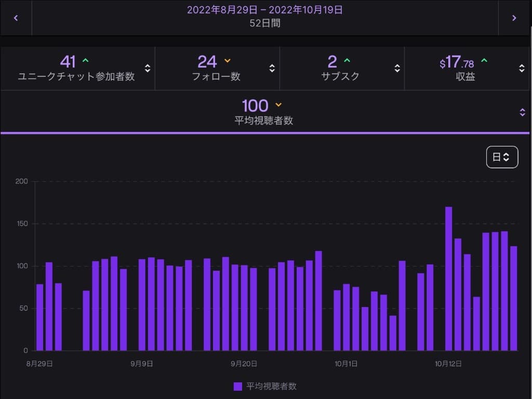The image size is (532, 399).
Task: Click the date range 2022年8月29日 – 2022年10月19日
Action: click(x=265, y=9)
